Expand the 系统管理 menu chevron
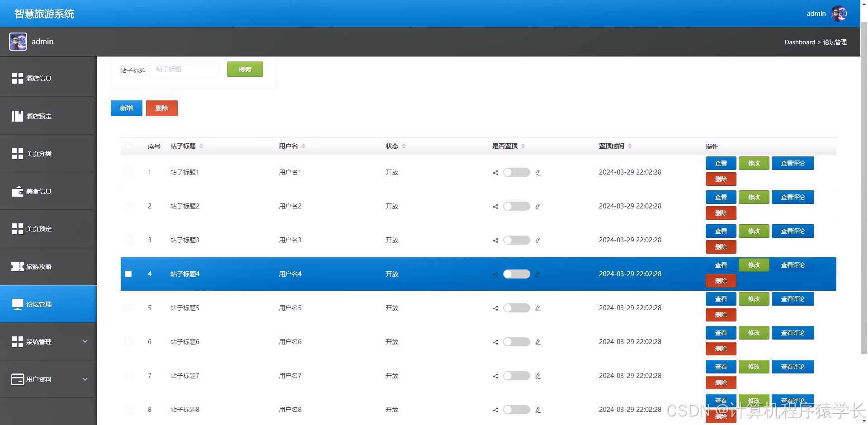Screen dimensions: 868x425 point(85,341)
